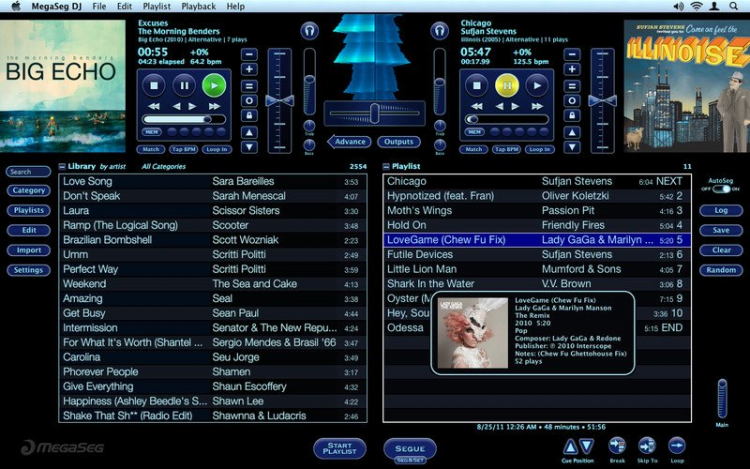Collapse the Playlist panel
This screenshot has height=469, width=750.
pos(386,167)
